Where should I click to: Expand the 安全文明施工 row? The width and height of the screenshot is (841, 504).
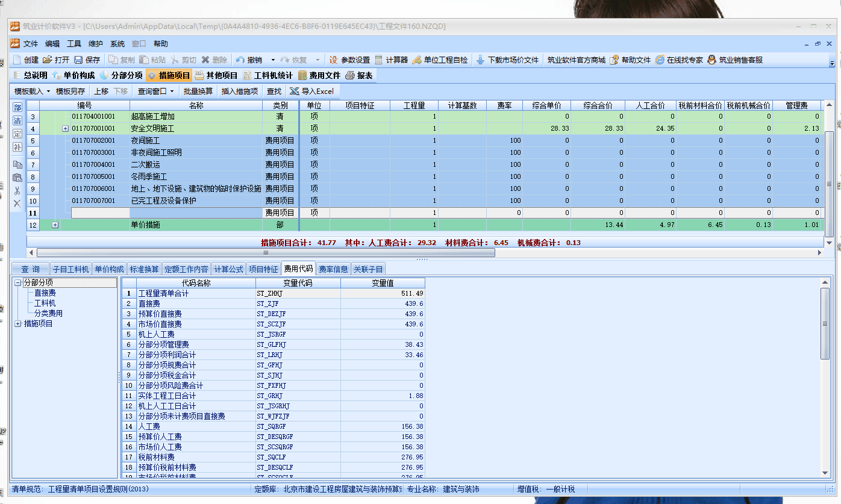tap(65, 129)
